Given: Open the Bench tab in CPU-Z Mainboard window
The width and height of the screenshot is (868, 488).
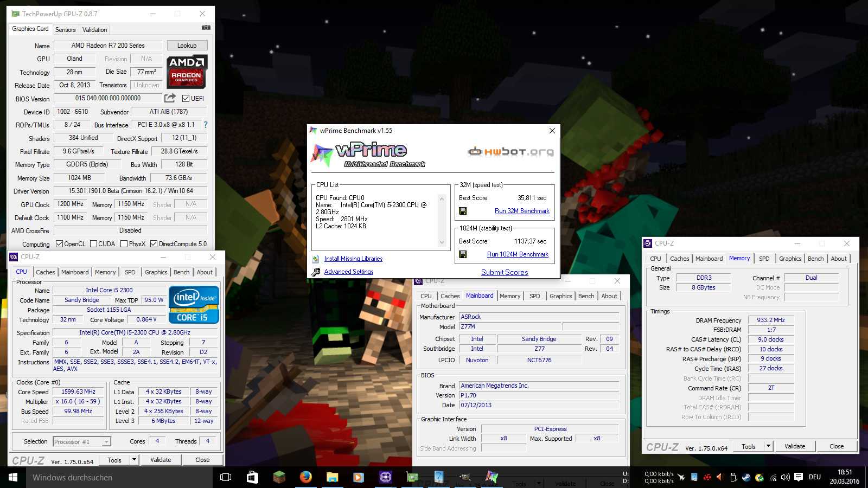Looking at the screenshot, I should coord(586,296).
